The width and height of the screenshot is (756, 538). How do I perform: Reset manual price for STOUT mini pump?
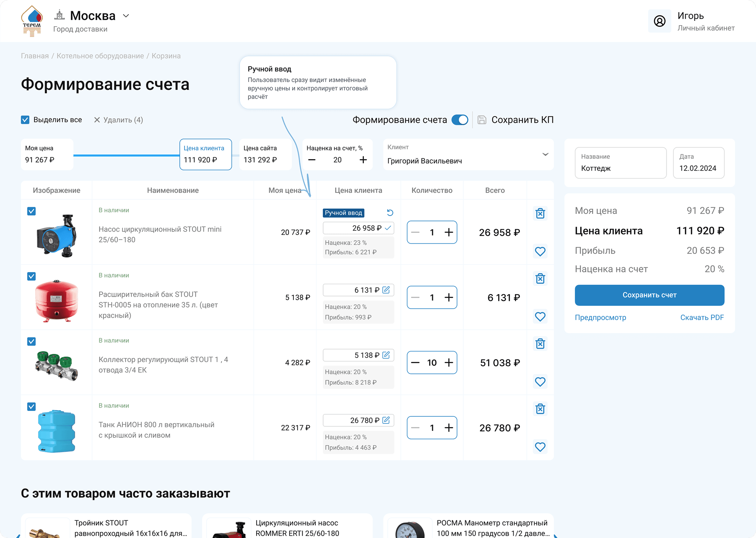pos(390,213)
